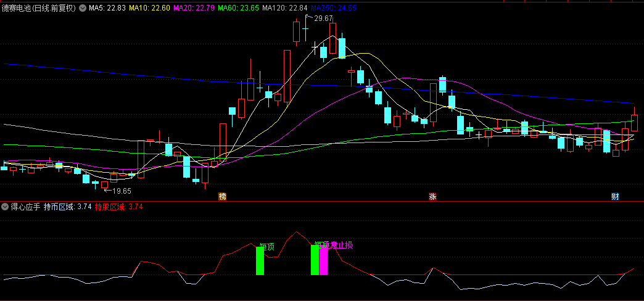644x301 pixels.
Task: Click the magenta 注意止损 signal bar
Action: (323, 260)
